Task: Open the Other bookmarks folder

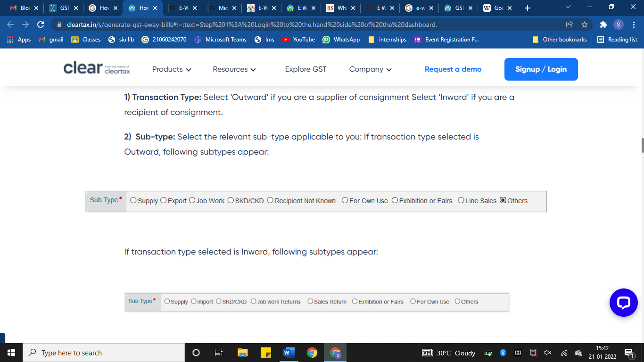Action: (x=559, y=40)
